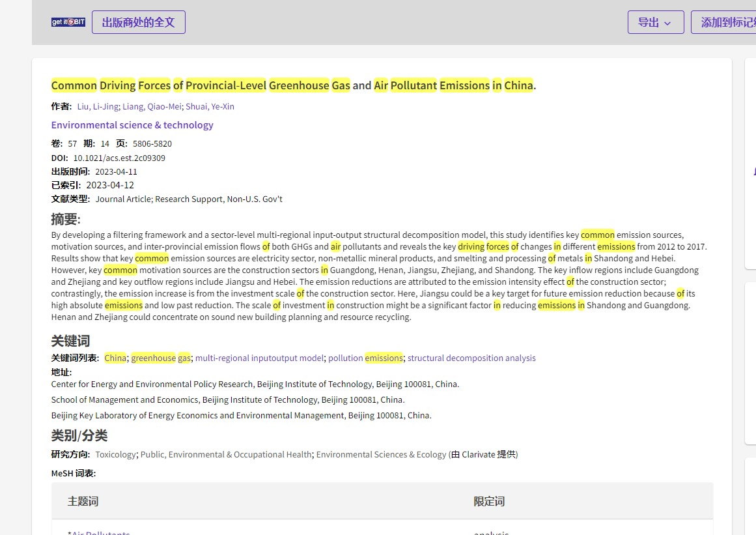Select the Toxicology research area
756x535 pixels.
coord(116,454)
